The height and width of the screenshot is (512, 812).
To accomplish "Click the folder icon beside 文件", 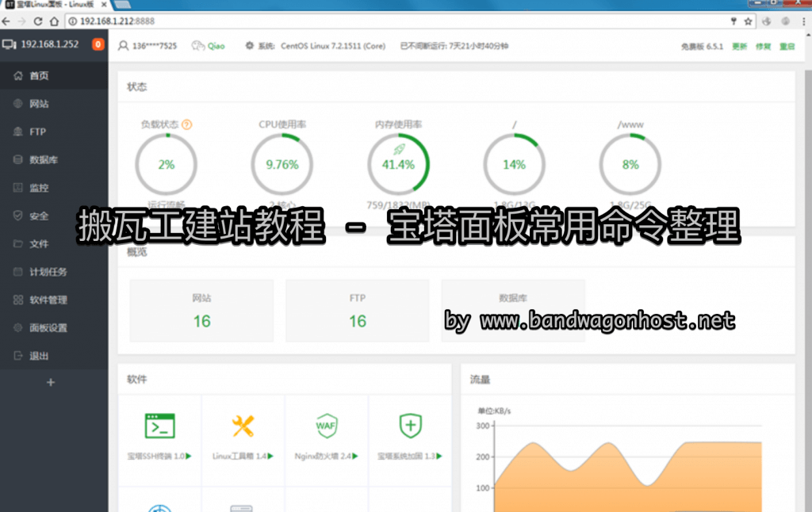I will pyautogui.click(x=18, y=243).
